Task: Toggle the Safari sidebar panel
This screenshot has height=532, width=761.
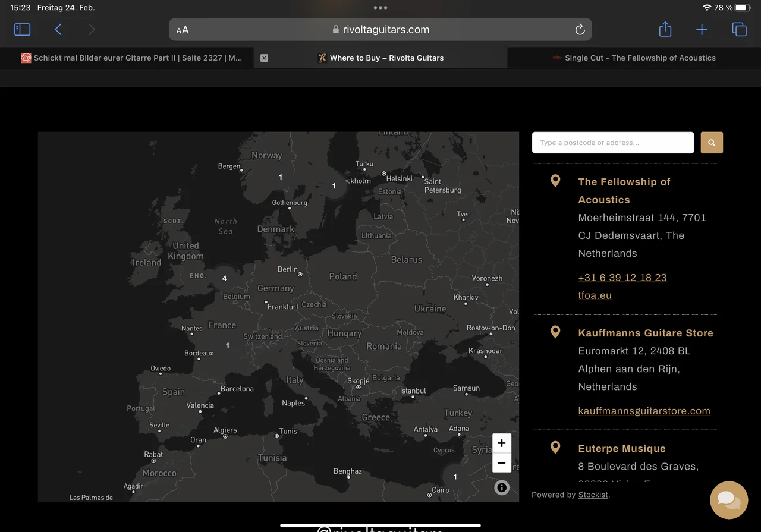Action: click(22, 29)
